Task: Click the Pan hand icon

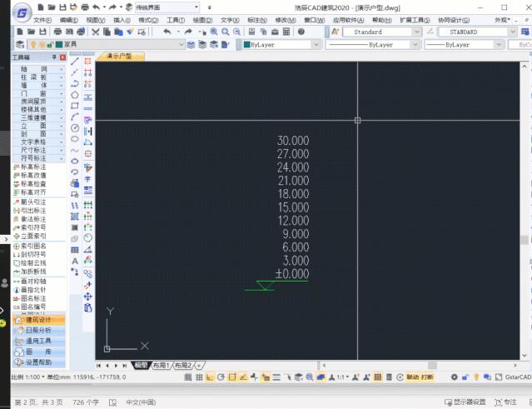Action: (x=203, y=32)
